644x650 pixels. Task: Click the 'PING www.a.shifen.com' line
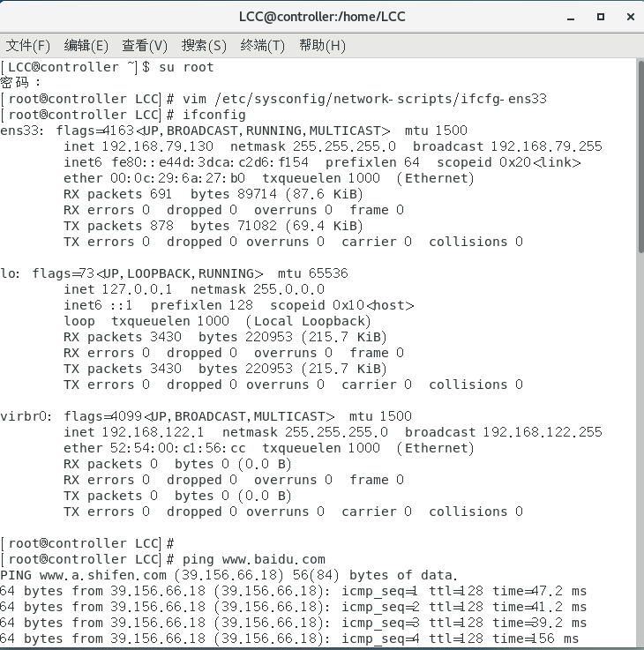point(228,575)
